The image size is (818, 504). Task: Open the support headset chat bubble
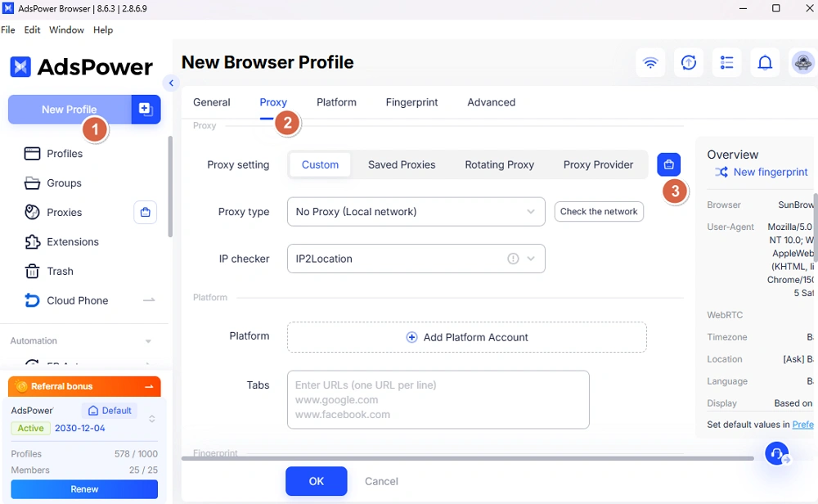(x=777, y=453)
